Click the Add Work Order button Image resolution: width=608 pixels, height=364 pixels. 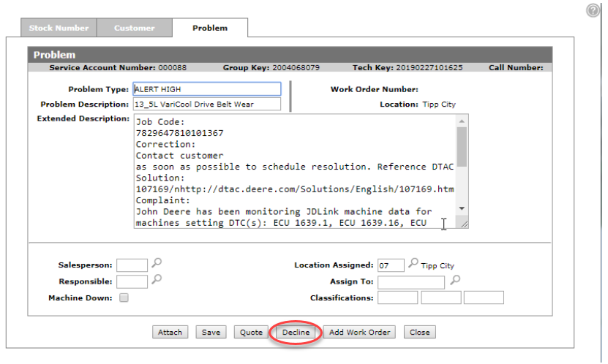coord(359,332)
